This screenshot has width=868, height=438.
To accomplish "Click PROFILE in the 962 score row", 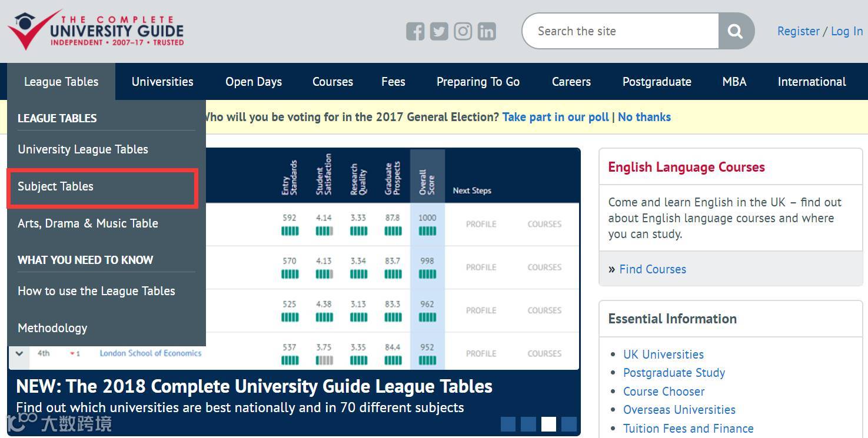I will pos(481,310).
